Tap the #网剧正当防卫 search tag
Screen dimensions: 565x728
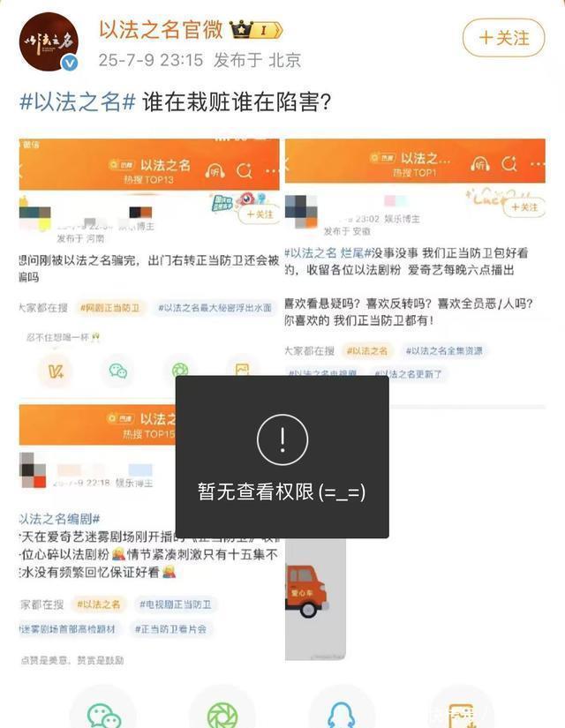(110, 308)
